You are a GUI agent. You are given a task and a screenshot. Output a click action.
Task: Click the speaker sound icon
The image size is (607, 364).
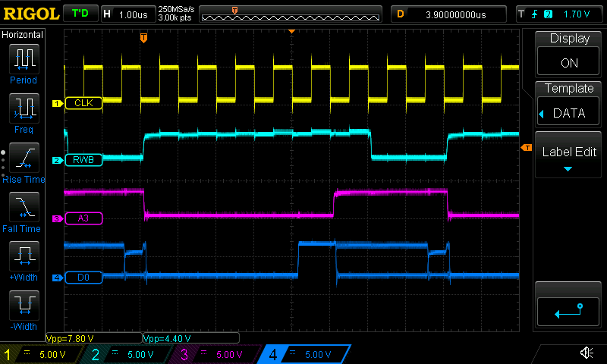[x=586, y=353]
